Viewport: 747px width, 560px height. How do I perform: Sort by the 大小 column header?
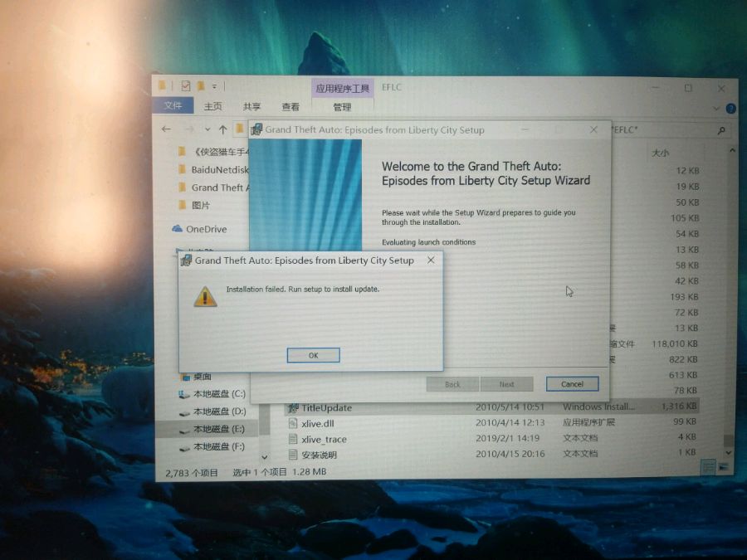(x=660, y=153)
